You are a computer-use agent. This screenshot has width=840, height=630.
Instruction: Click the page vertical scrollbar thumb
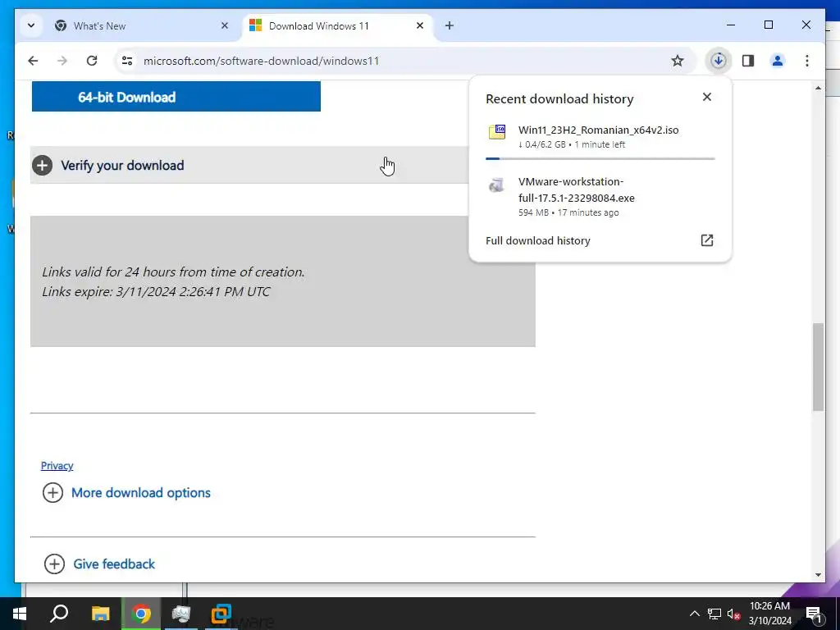[x=818, y=367]
